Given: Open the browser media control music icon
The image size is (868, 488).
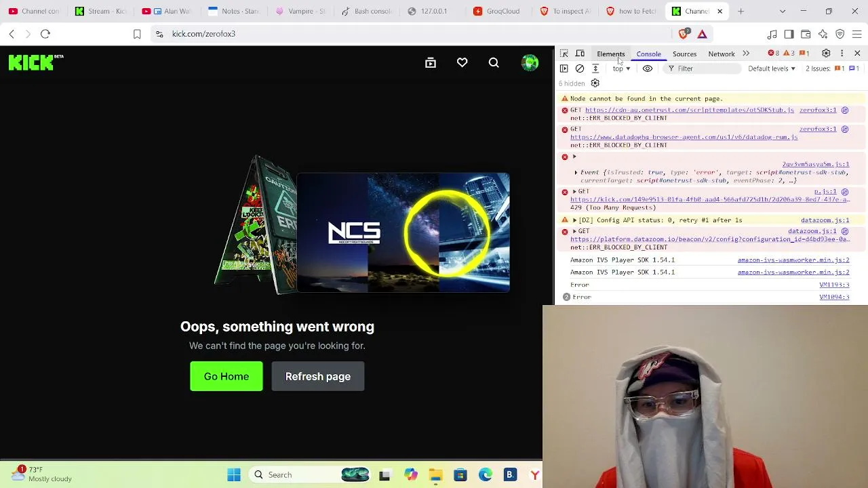Looking at the screenshot, I should pos(772,34).
